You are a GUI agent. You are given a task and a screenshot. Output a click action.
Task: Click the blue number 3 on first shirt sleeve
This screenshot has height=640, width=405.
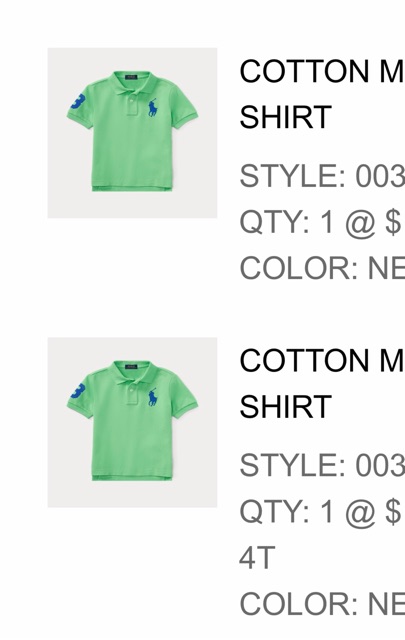[78, 102]
